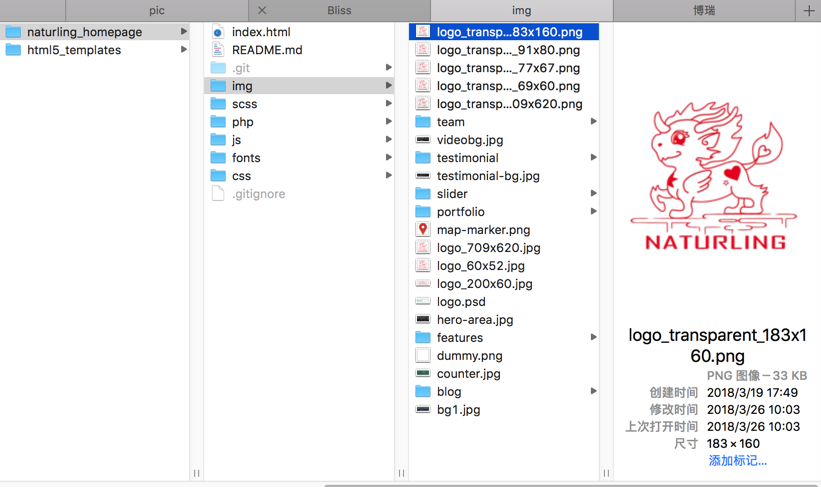This screenshot has height=487, width=821.
Task: Select the index.html file icon
Action: point(218,32)
